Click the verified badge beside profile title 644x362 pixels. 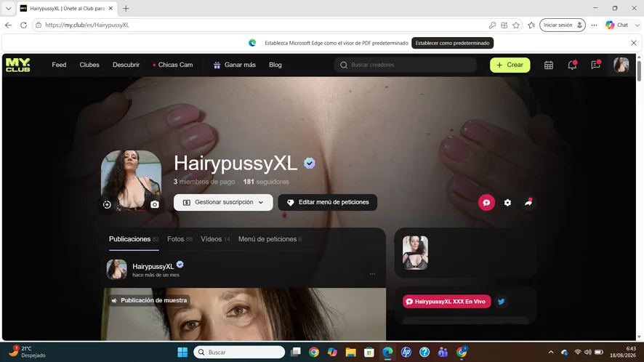click(309, 164)
